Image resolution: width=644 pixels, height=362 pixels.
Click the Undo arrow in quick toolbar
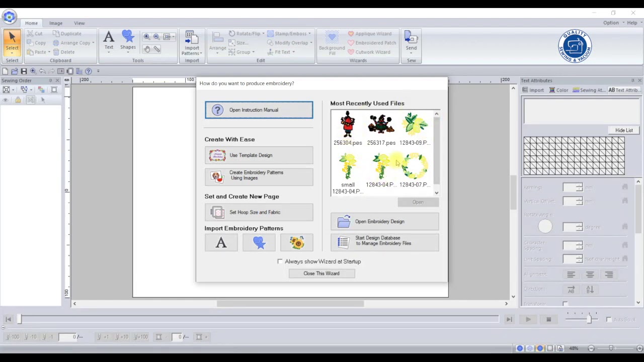pos(42,71)
